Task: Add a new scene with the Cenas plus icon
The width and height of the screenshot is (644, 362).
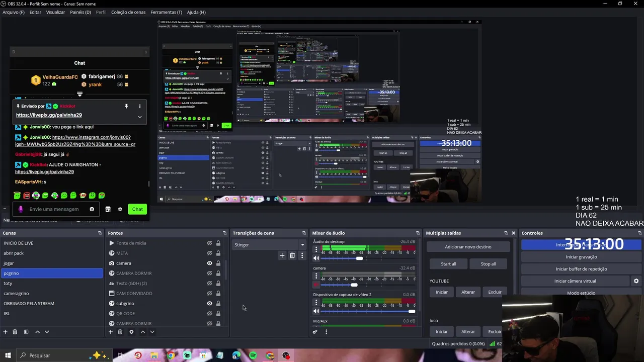Action: click(x=6, y=332)
